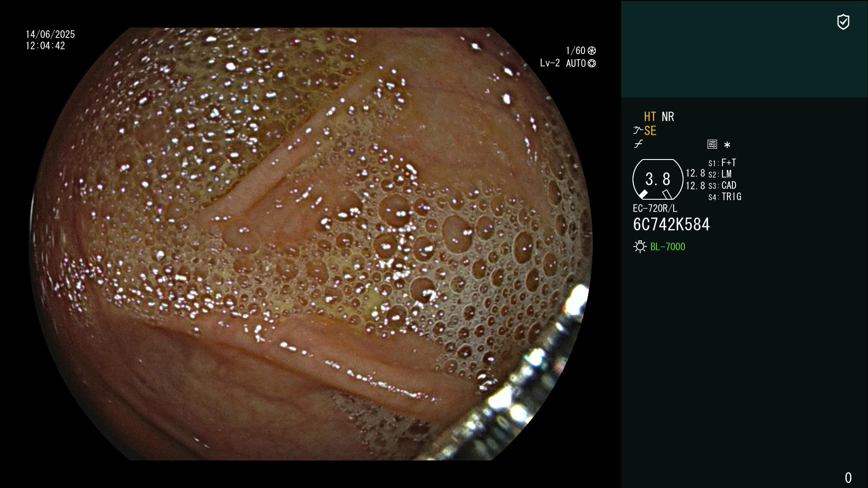This screenshot has width=868, height=488.
Task: Click the light source lamp icon
Action: tap(640, 247)
